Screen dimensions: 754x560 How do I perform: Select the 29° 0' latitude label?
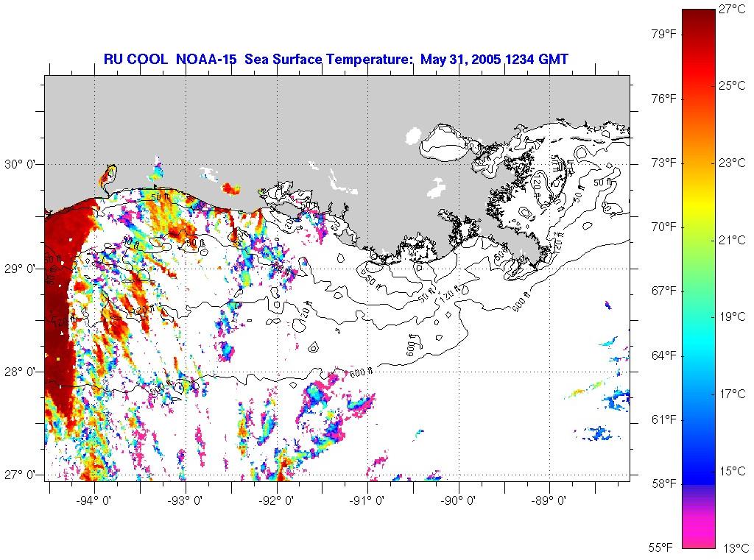pos(20,269)
